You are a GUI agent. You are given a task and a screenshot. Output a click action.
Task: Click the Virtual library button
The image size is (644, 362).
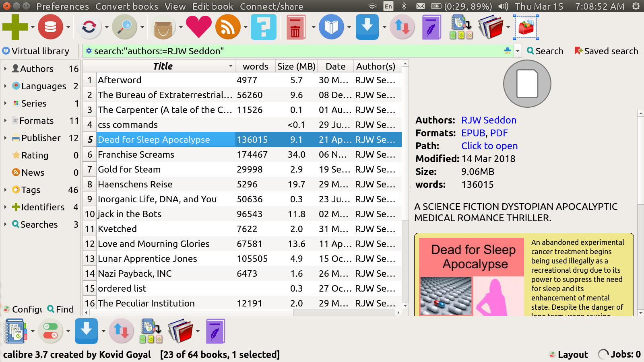tap(36, 51)
